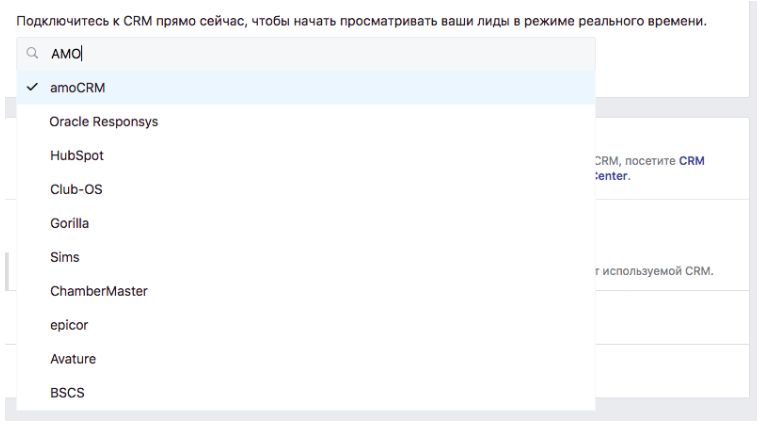Open the CRM link on the right
The height and width of the screenshot is (424, 765).
coord(692,161)
